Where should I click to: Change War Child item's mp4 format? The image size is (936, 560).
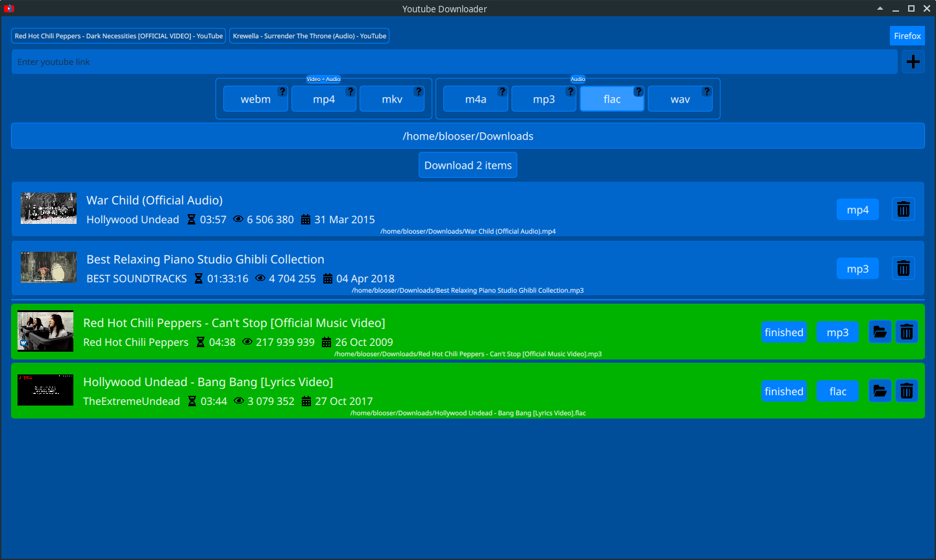click(x=857, y=210)
